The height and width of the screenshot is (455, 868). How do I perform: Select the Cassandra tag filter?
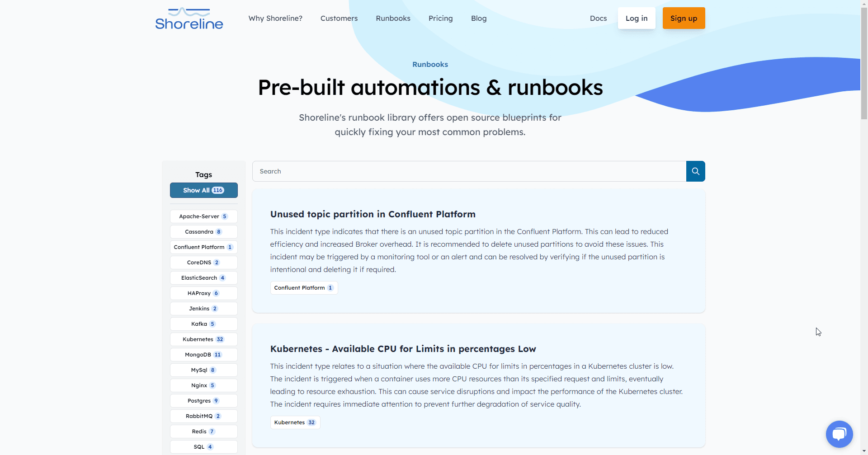point(203,232)
